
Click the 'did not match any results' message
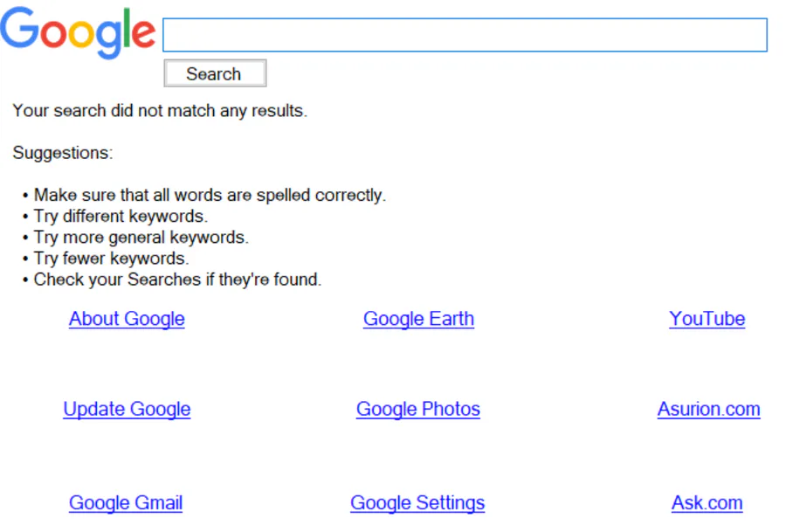coord(160,111)
